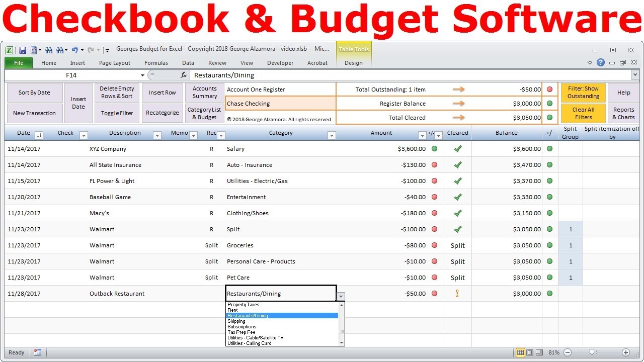Click green balance indicator for Outback Restaurant row
This screenshot has height=362, width=644.
(x=549, y=294)
